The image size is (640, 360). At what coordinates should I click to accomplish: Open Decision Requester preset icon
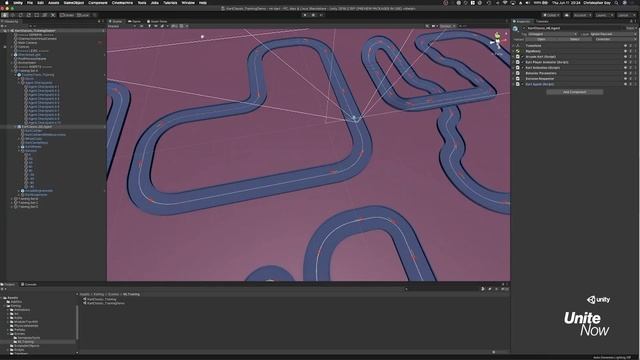click(x=631, y=79)
